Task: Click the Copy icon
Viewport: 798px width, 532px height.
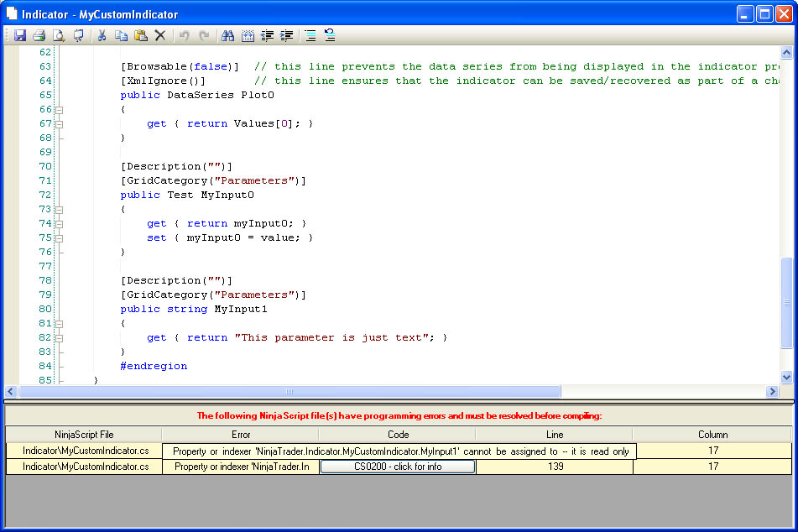Action: tap(121, 36)
